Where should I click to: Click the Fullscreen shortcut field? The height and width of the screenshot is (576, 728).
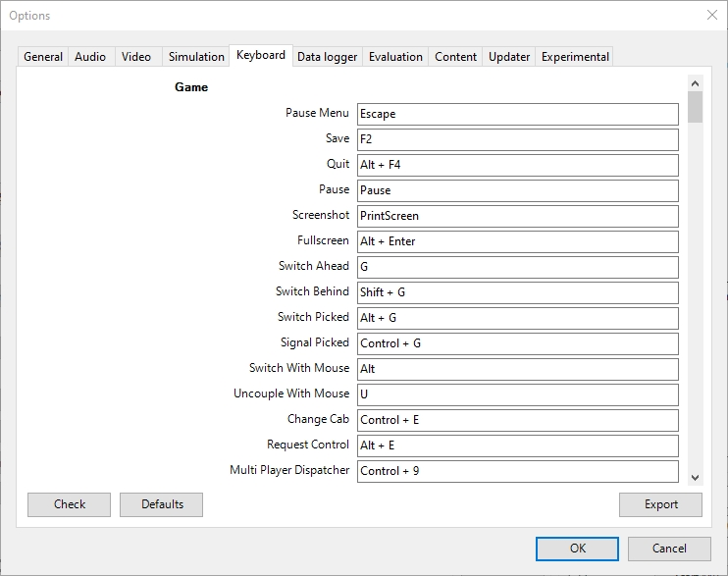tap(517, 241)
